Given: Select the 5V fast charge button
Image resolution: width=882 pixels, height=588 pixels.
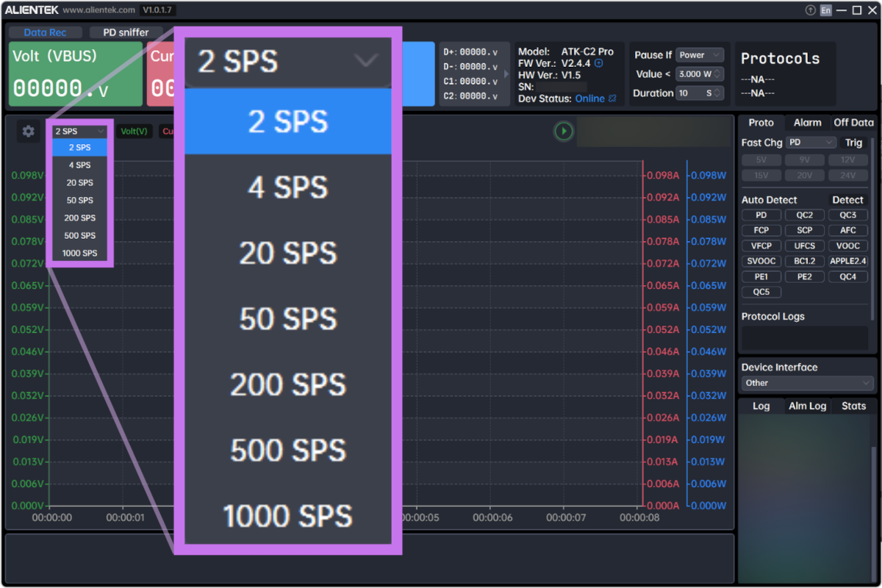Looking at the screenshot, I should point(761,160).
